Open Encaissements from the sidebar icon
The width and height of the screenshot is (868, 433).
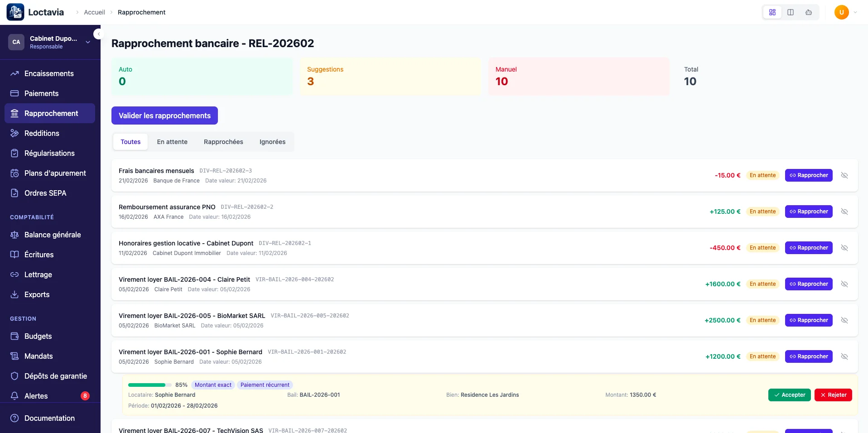tap(14, 73)
